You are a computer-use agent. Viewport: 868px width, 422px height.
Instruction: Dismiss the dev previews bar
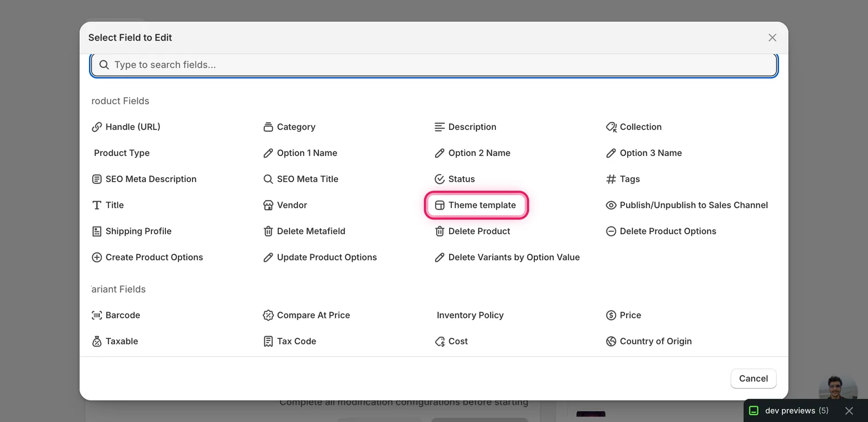(850, 411)
